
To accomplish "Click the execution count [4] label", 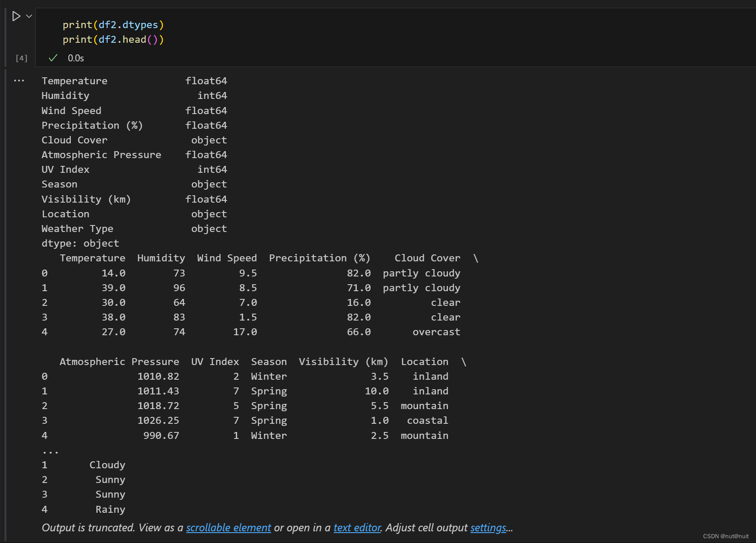I will pos(22,58).
